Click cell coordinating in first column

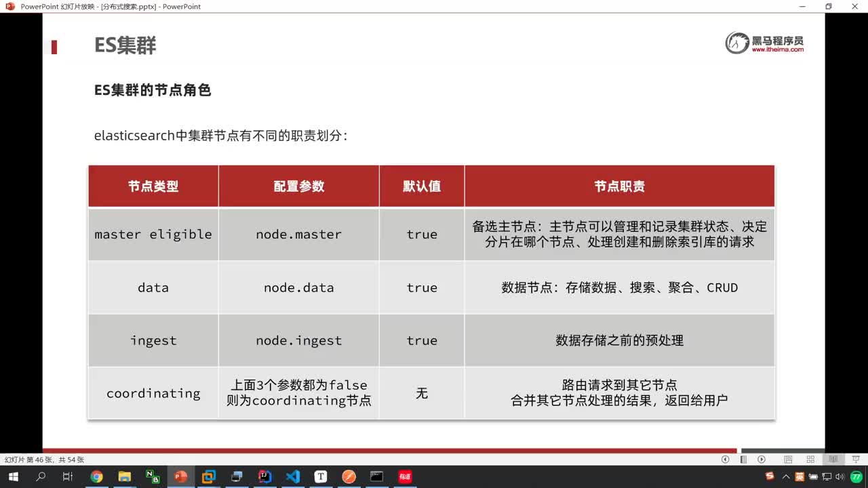point(153,393)
